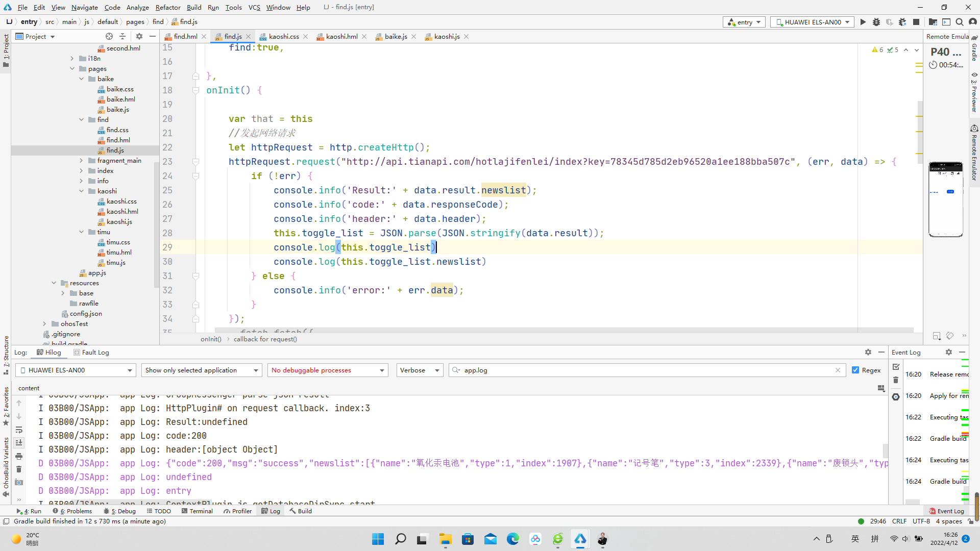Stop the running process
980x551 pixels.
point(916,22)
